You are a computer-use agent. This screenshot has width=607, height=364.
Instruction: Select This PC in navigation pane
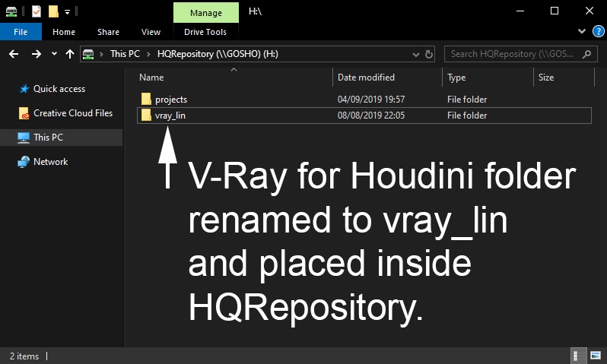coord(62,138)
